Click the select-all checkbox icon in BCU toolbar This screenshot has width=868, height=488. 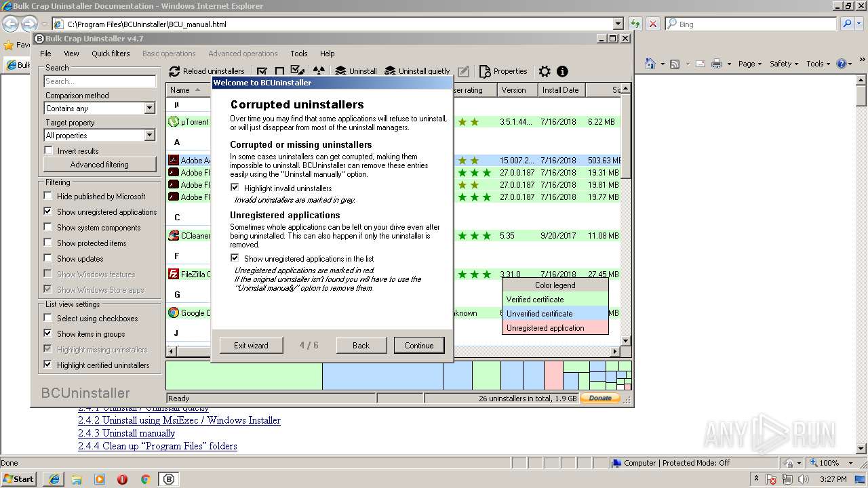pos(262,71)
